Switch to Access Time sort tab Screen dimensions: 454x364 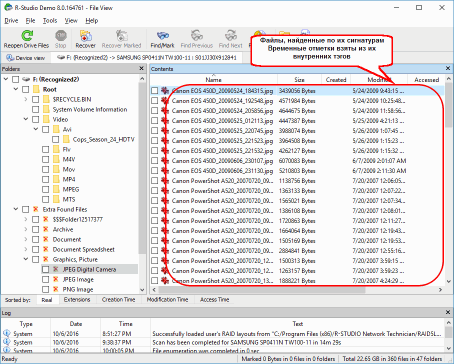pyautogui.click(x=214, y=300)
